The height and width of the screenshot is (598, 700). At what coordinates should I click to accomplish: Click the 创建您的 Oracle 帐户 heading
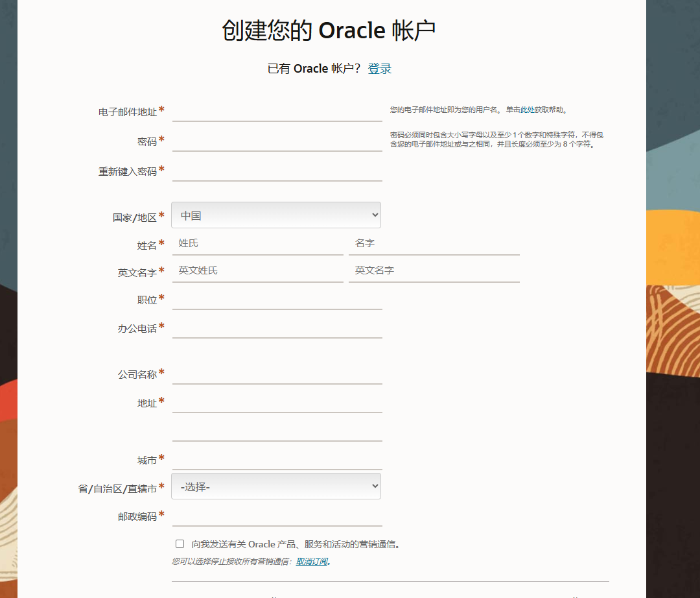(329, 30)
